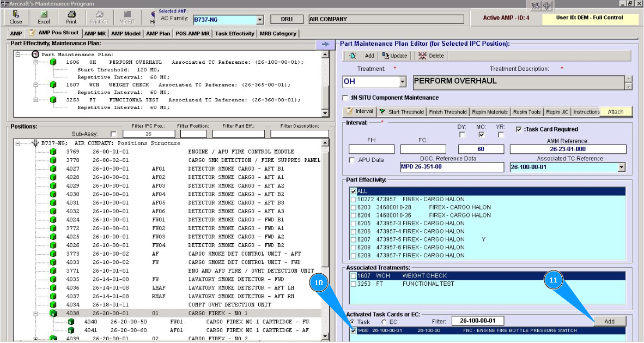Open the Treatment OH dropdown

403,82
